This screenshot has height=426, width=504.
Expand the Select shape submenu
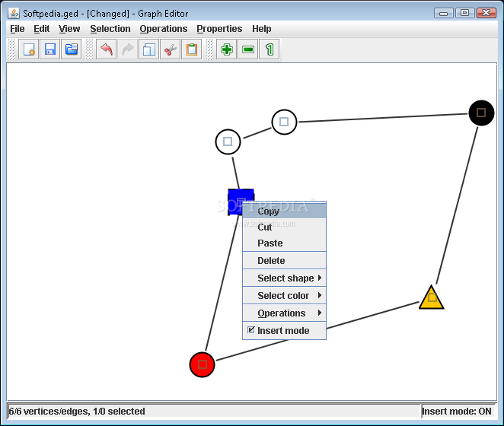(285, 278)
